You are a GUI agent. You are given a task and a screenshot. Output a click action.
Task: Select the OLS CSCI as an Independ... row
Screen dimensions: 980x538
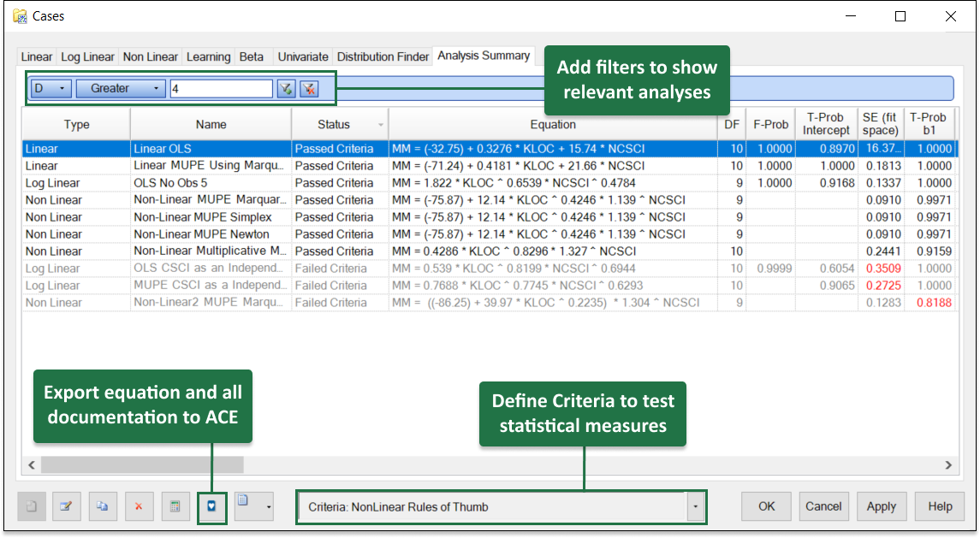click(490, 268)
